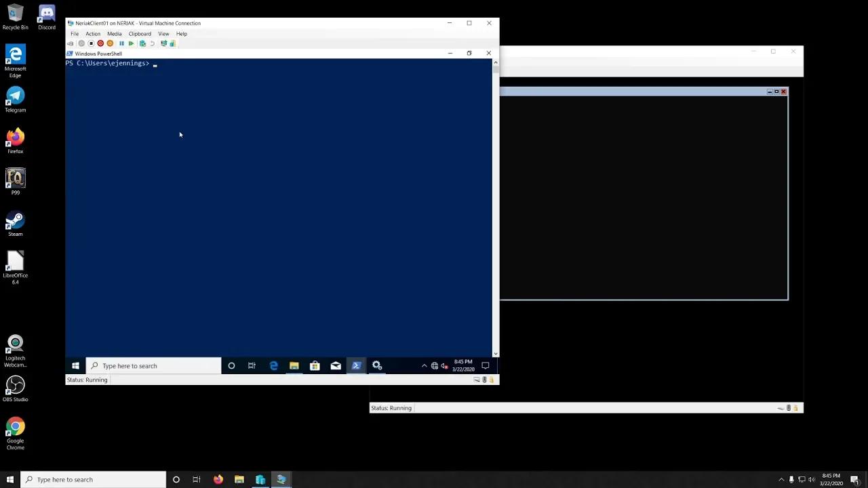The width and height of the screenshot is (868, 488).
Task: Click the Type here to search field
Action: [x=153, y=366]
